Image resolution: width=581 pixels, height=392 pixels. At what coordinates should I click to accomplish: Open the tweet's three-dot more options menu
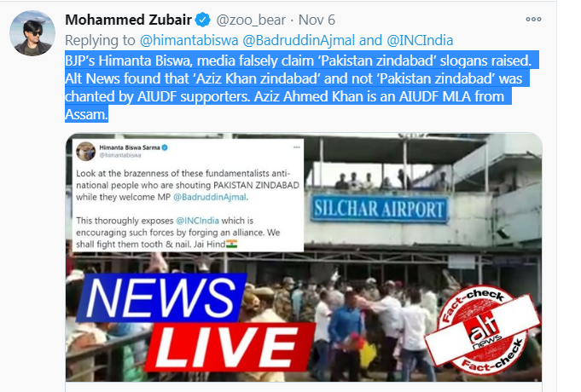pyautogui.click(x=533, y=20)
